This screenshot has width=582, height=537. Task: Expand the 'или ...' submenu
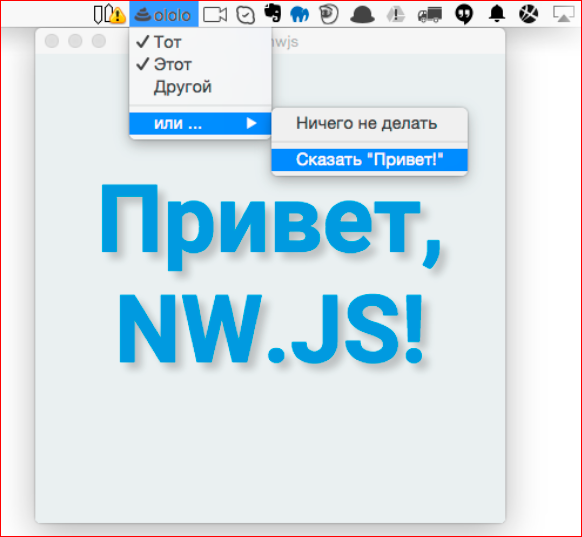coord(200,123)
